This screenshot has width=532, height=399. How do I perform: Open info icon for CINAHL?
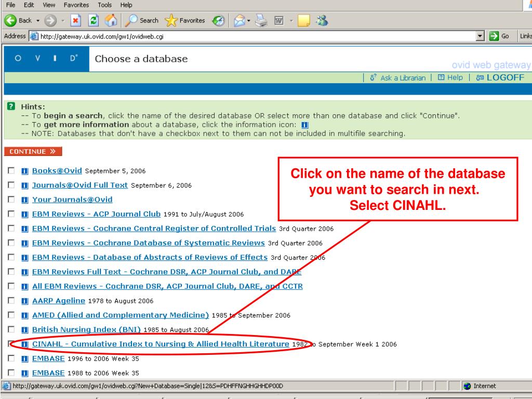24,344
